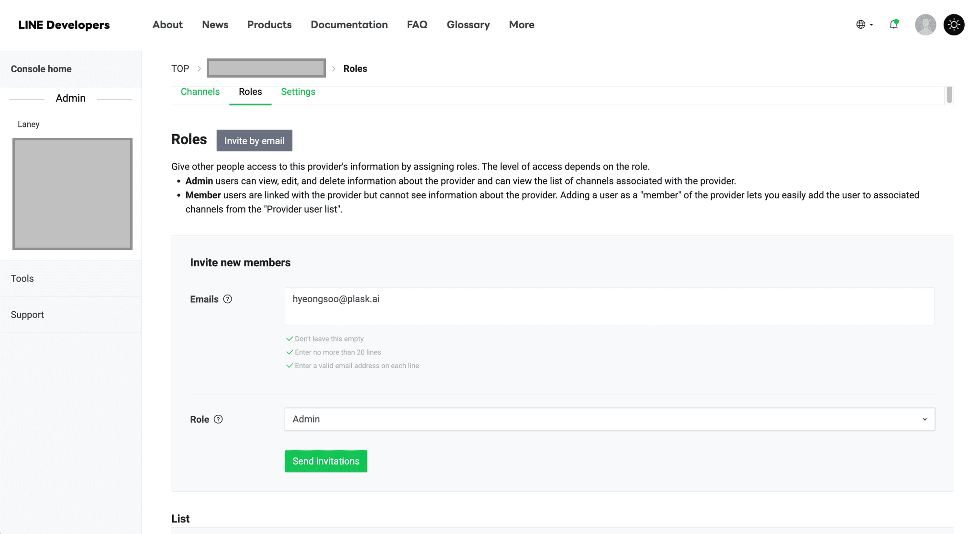This screenshot has height=534, width=980.
Task: Expand the More menu
Action: click(x=522, y=24)
